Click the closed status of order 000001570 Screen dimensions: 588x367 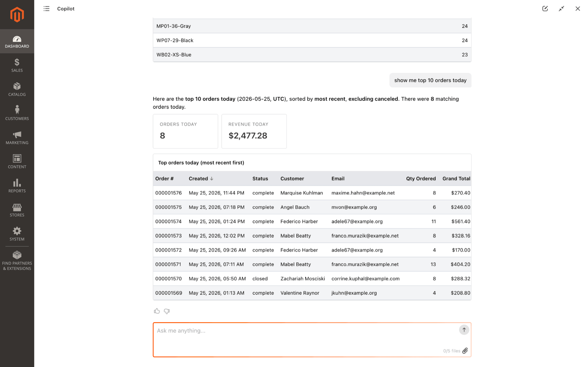coord(260,279)
